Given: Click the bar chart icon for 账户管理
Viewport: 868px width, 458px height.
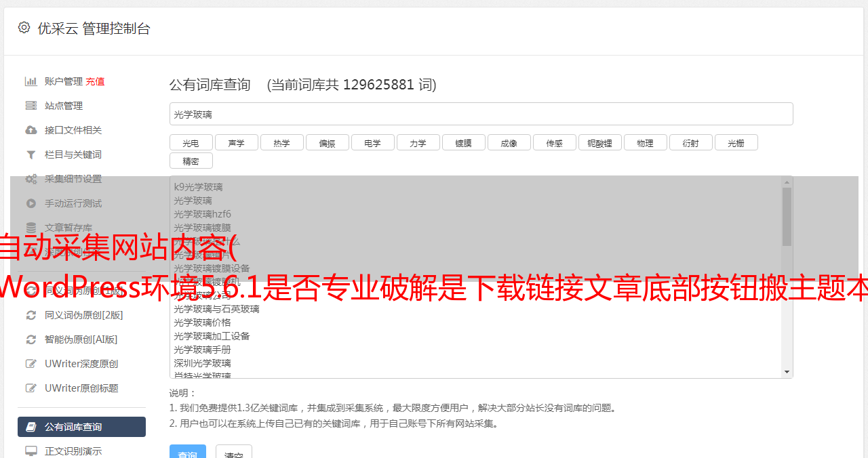Looking at the screenshot, I should pyautogui.click(x=31, y=81).
